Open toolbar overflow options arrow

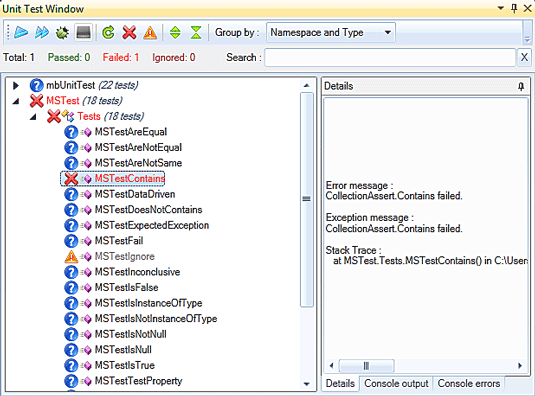527,40
